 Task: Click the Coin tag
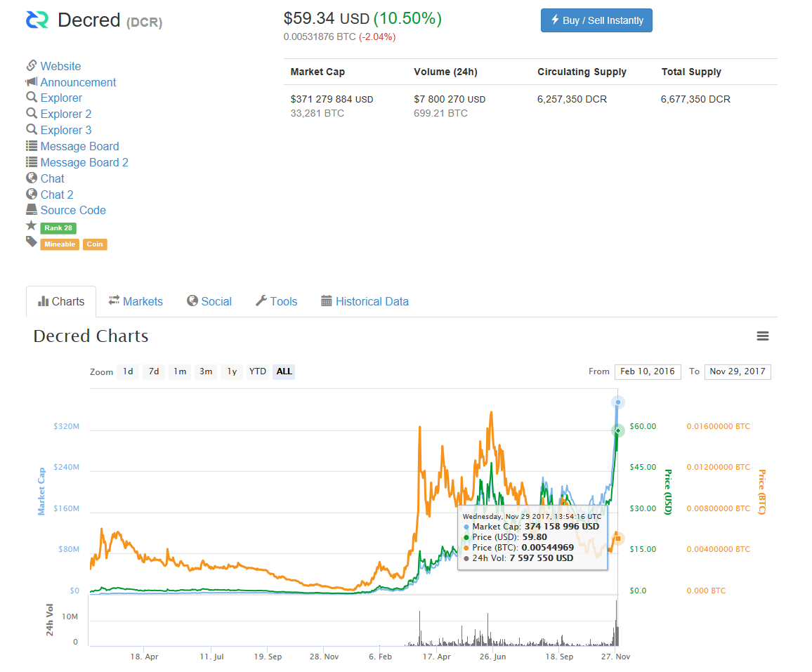point(95,244)
